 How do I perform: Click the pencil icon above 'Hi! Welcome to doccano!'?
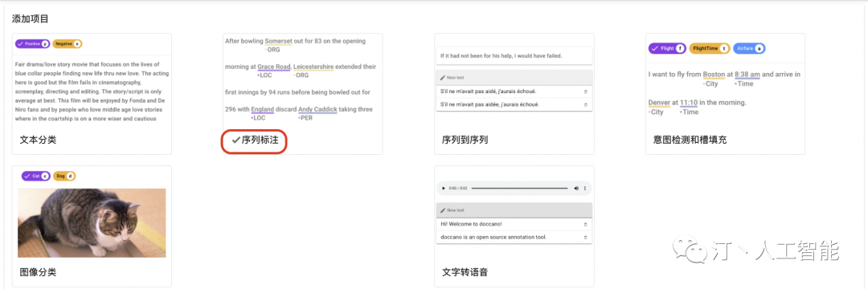443,210
